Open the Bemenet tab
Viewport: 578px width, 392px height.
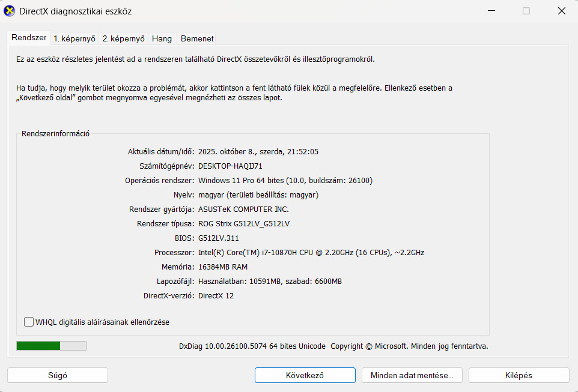point(197,38)
